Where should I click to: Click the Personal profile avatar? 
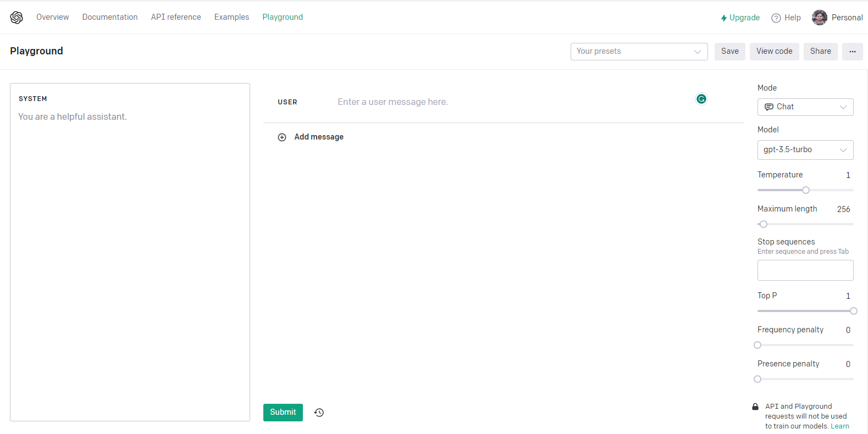point(819,18)
